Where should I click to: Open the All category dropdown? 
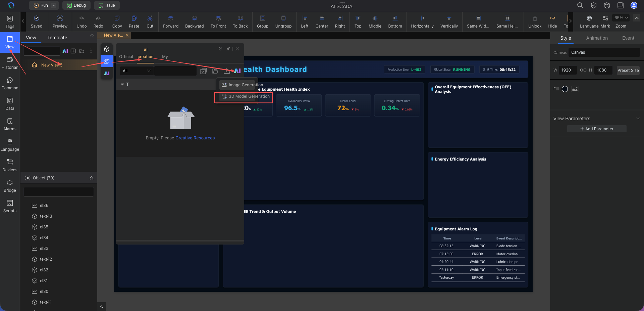tap(137, 71)
